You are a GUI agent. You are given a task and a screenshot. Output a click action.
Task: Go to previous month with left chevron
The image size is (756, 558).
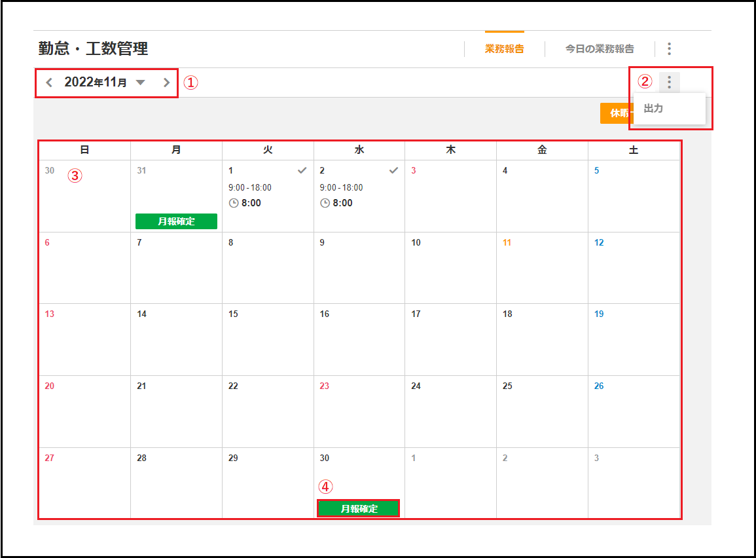click(49, 83)
